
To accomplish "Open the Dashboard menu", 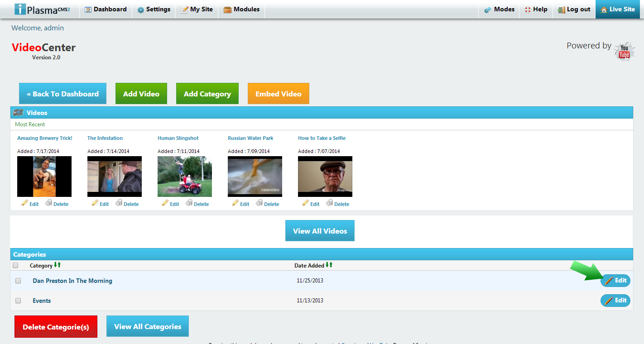I will [106, 9].
